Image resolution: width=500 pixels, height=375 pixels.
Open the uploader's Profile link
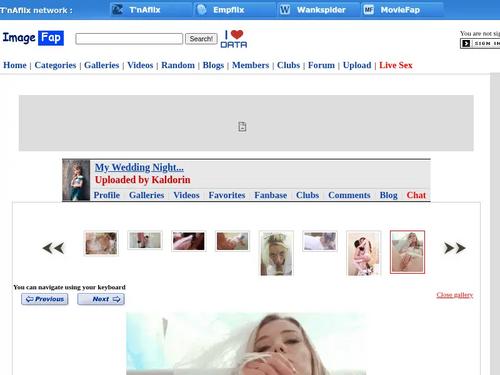point(107,195)
